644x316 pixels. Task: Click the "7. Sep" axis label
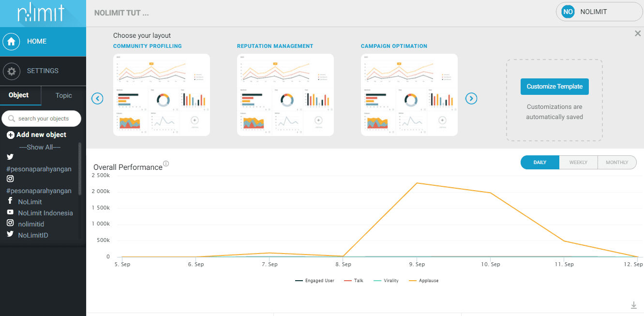click(x=270, y=264)
